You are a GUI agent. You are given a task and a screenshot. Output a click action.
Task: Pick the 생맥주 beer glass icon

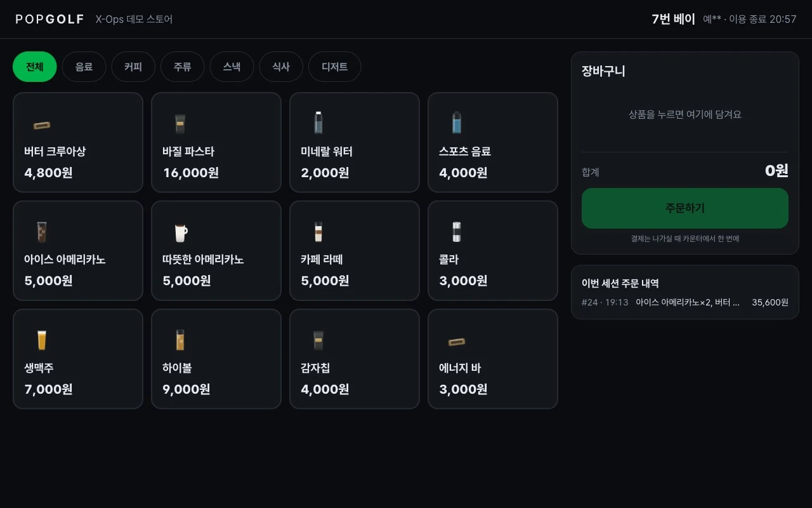pyautogui.click(x=42, y=340)
